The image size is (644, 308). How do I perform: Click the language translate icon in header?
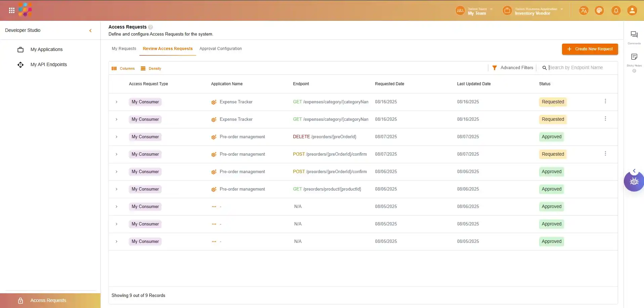(584, 11)
